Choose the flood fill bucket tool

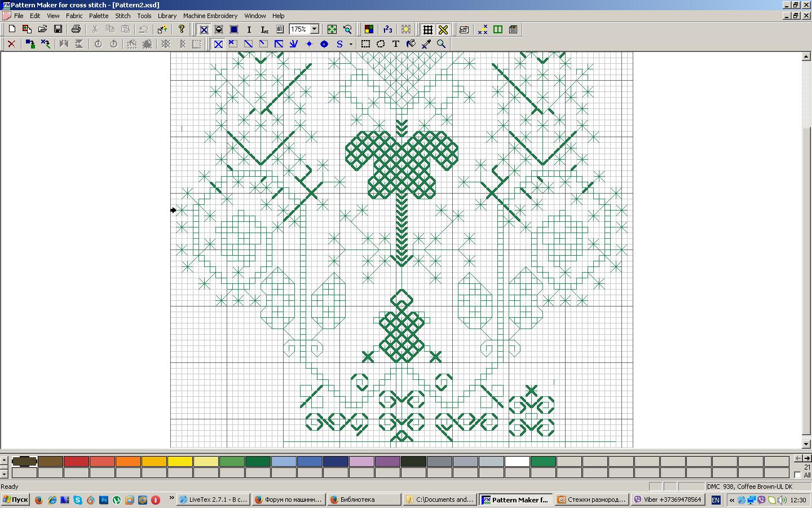pyautogui.click(x=411, y=44)
